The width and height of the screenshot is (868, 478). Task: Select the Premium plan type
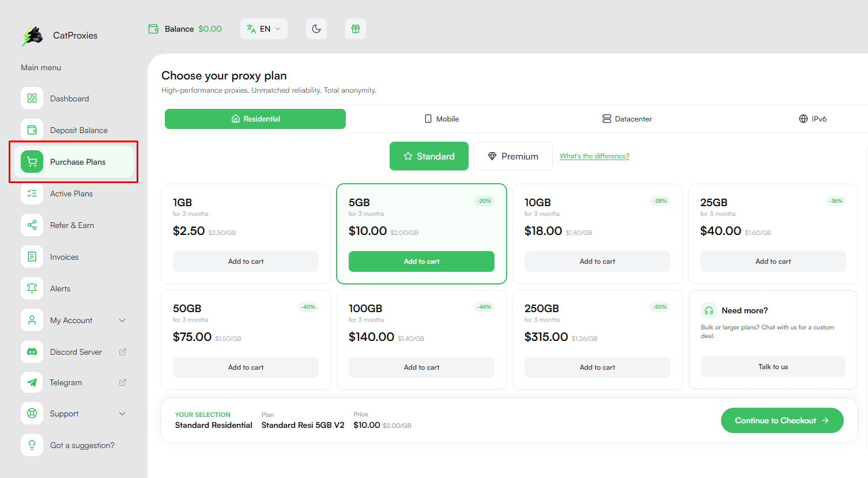[513, 156]
